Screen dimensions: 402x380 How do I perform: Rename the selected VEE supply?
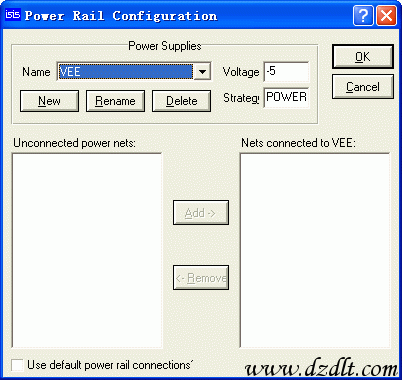[115, 101]
